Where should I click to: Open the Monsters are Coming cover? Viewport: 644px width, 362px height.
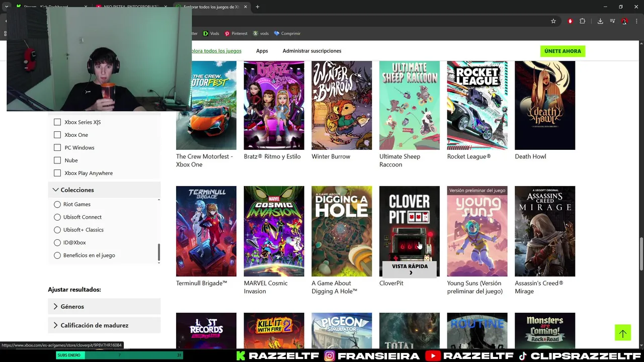[545, 330]
